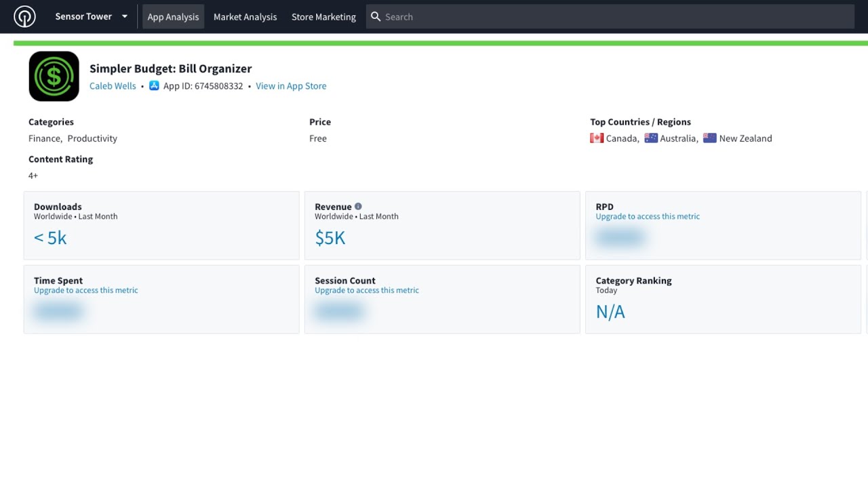Expand the Sensor Tower product dropdown
Viewport: 868px width, 488px height.
(92, 16)
